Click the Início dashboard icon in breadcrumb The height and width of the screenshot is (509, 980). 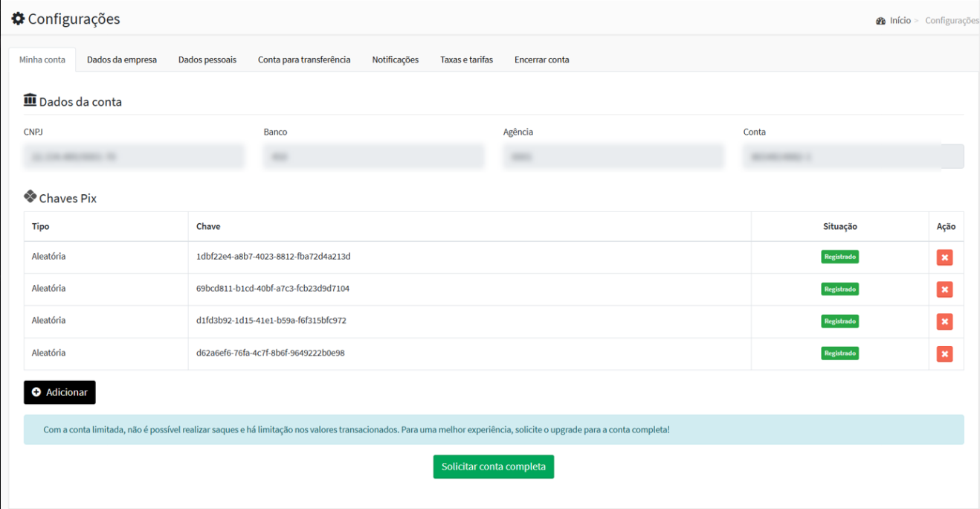(x=880, y=21)
